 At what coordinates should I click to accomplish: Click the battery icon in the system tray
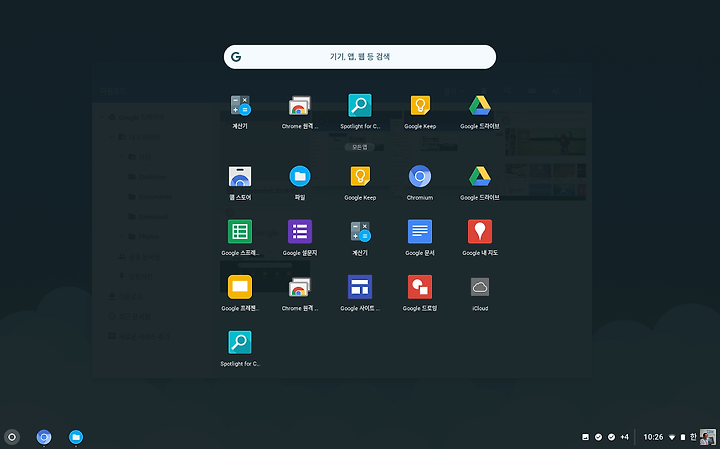pos(683,437)
